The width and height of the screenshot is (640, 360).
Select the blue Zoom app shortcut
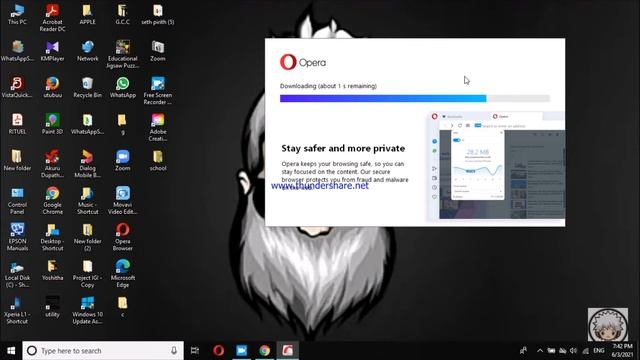(122, 160)
